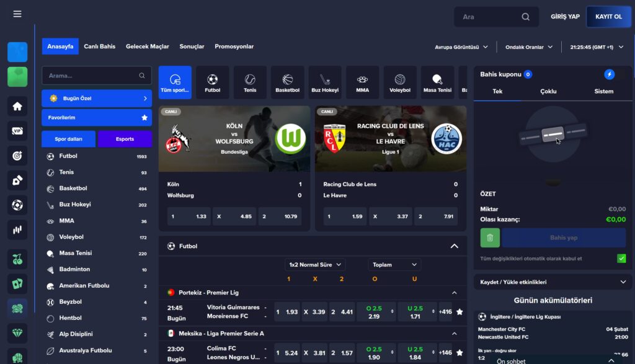This screenshot has width=635, height=364.
Task: Click the Arama search field in sidebar
Action: point(96,76)
